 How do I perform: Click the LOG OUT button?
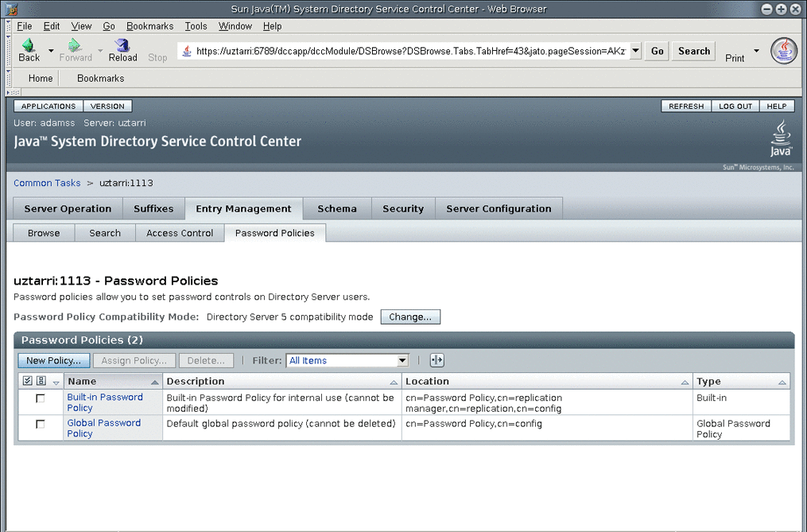tap(735, 106)
